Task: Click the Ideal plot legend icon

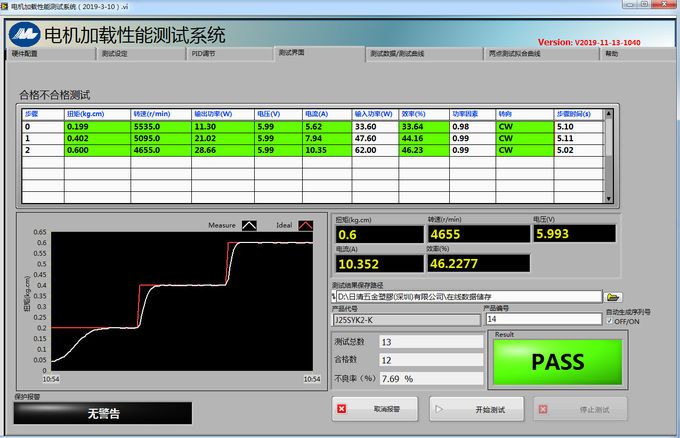Action: coord(306,225)
